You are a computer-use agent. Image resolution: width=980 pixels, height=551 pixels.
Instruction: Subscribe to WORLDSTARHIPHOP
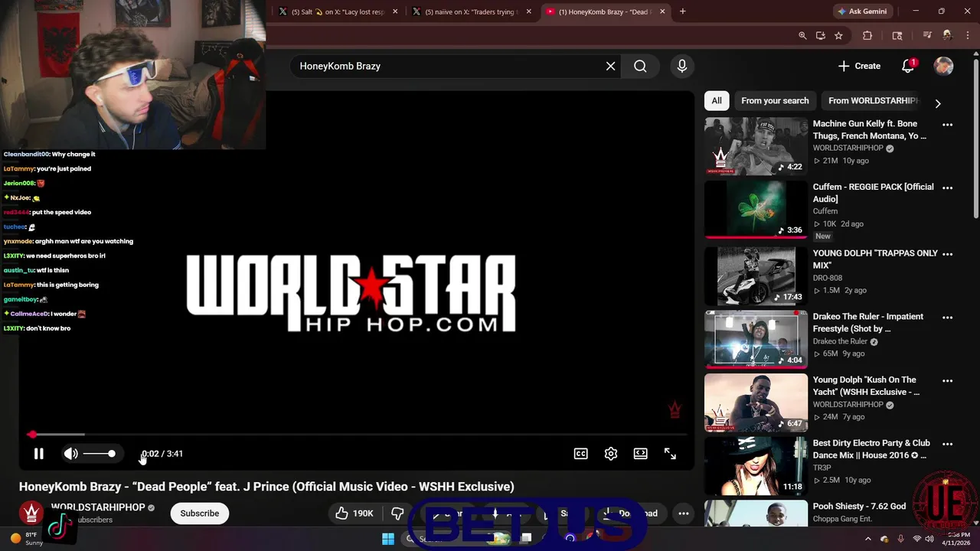tap(200, 514)
